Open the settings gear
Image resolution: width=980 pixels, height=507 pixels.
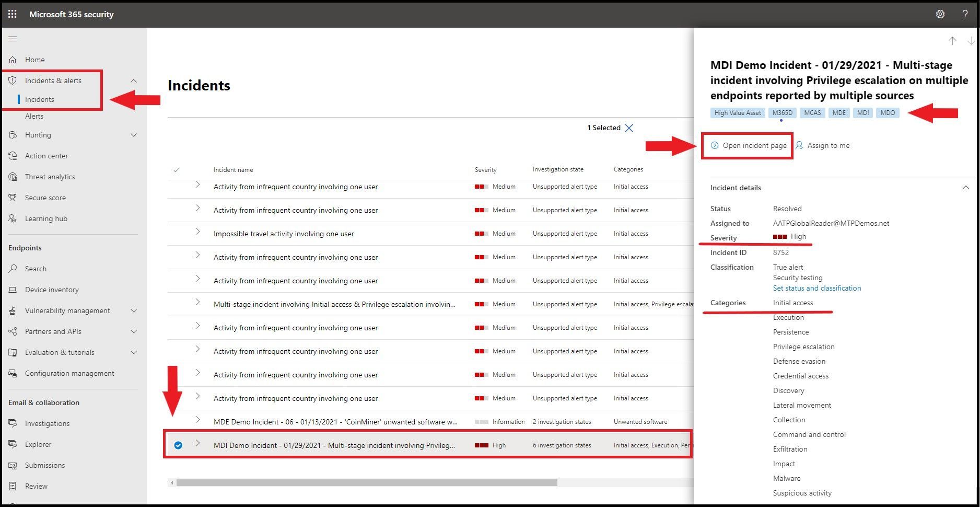coord(940,14)
